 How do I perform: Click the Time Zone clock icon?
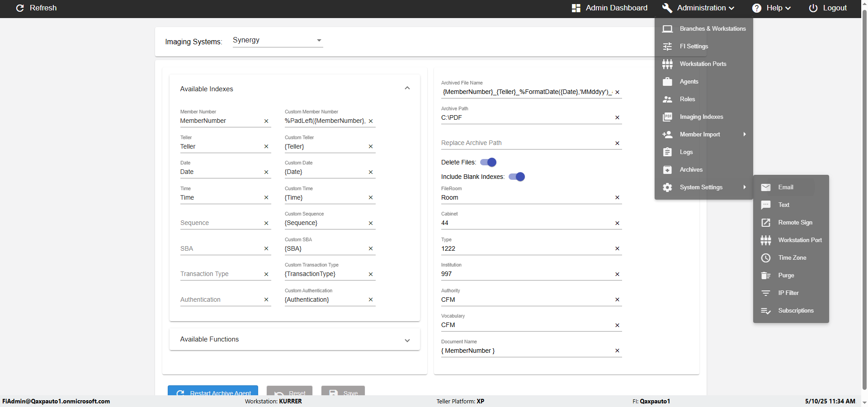765,258
